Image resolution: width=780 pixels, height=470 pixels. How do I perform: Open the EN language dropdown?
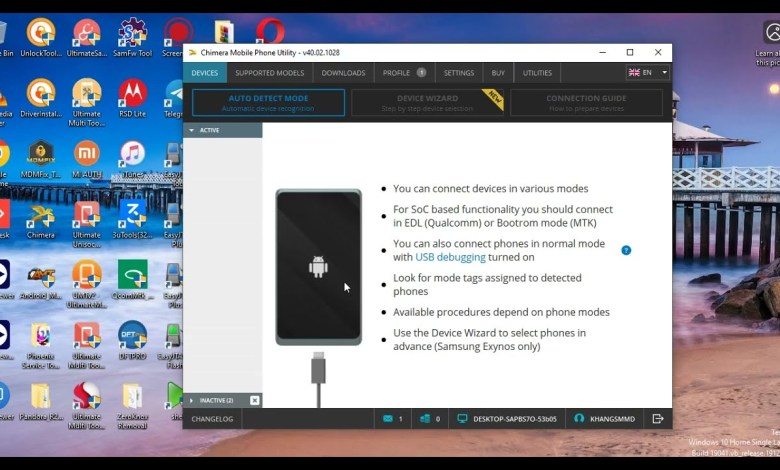pyautogui.click(x=647, y=72)
